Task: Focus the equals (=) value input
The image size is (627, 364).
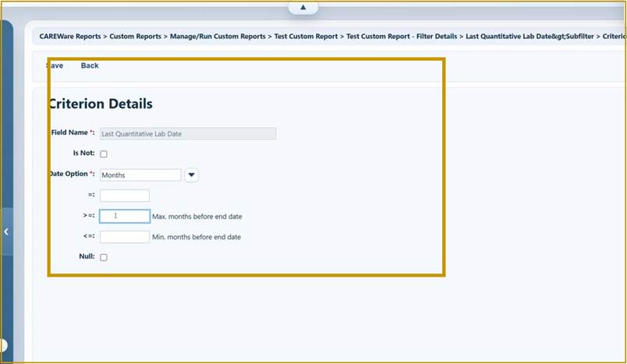Action: tap(125, 196)
